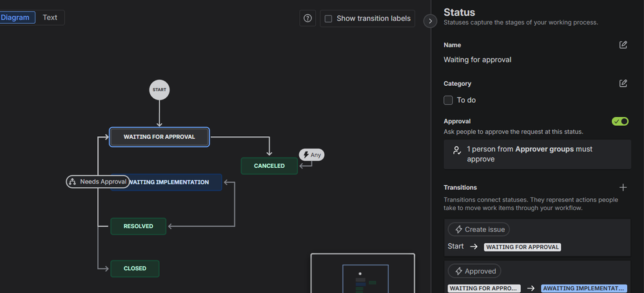The height and width of the screenshot is (293, 644).
Task: Switch to the Text view tab
Action: (x=50, y=17)
